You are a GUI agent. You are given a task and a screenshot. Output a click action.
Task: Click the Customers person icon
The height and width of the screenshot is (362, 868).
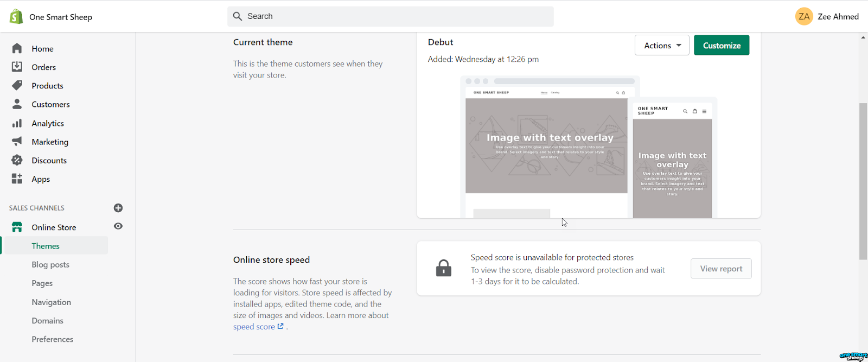point(17,104)
